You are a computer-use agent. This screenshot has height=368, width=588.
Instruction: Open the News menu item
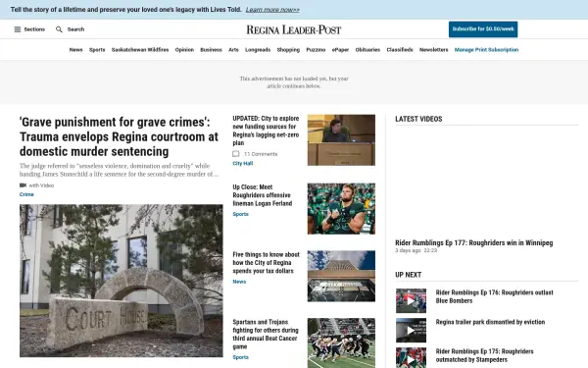point(75,50)
